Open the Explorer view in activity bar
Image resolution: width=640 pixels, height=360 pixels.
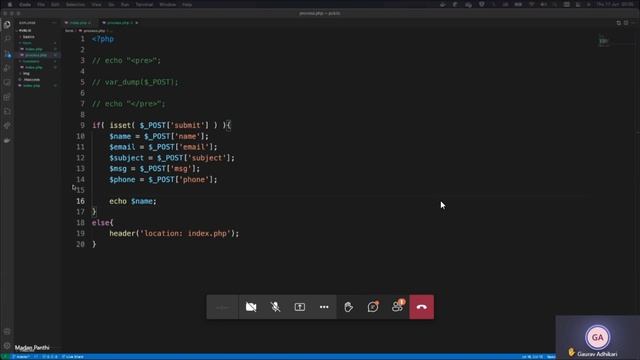[7, 25]
